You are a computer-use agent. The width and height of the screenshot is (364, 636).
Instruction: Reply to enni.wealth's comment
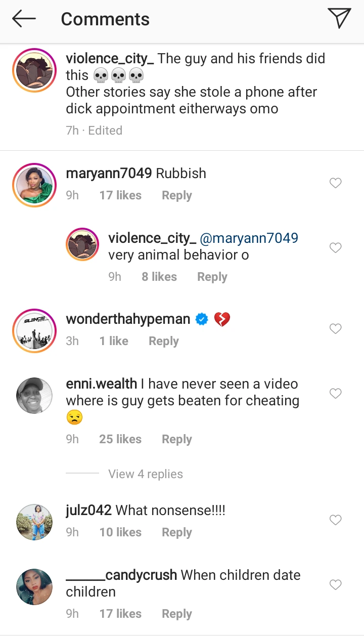pos(176,439)
